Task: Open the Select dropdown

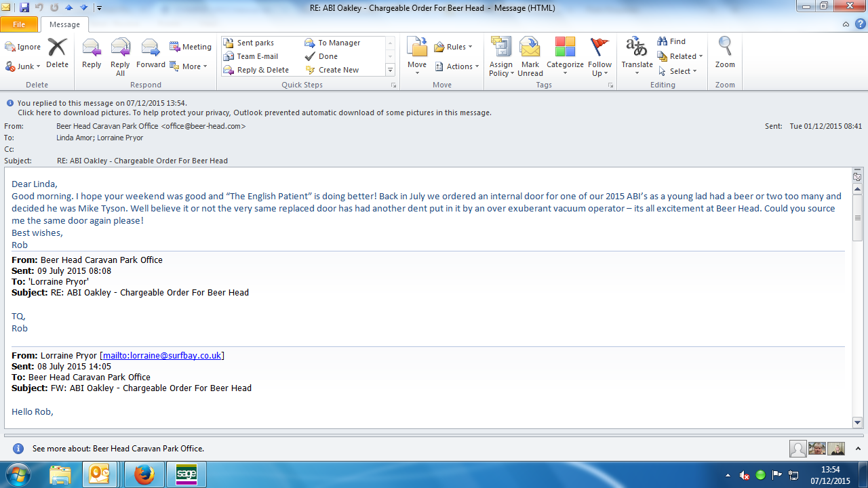Action: (x=677, y=71)
